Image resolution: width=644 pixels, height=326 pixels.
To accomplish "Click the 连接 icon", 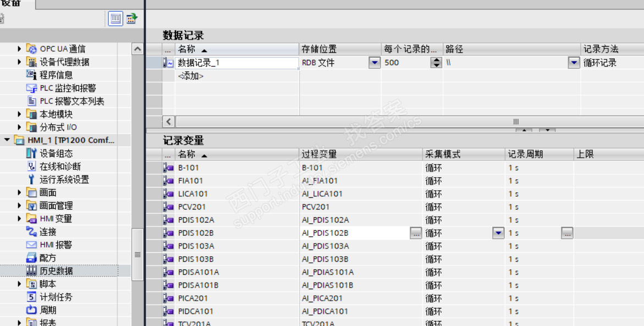I will pos(32,231).
